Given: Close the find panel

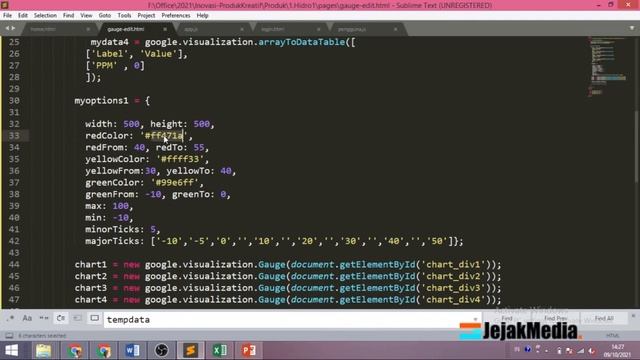Looking at the screenshot, I should pyautogui.click(x=633, y=316).
